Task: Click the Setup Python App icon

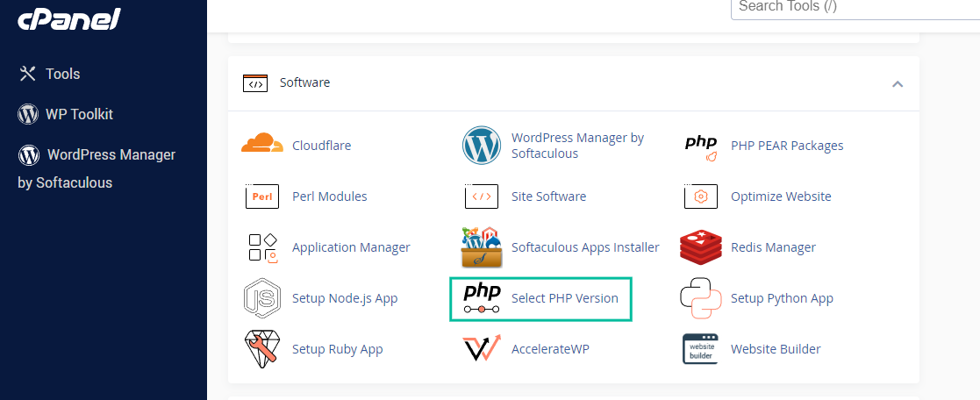Action: [x=700, y=298]
